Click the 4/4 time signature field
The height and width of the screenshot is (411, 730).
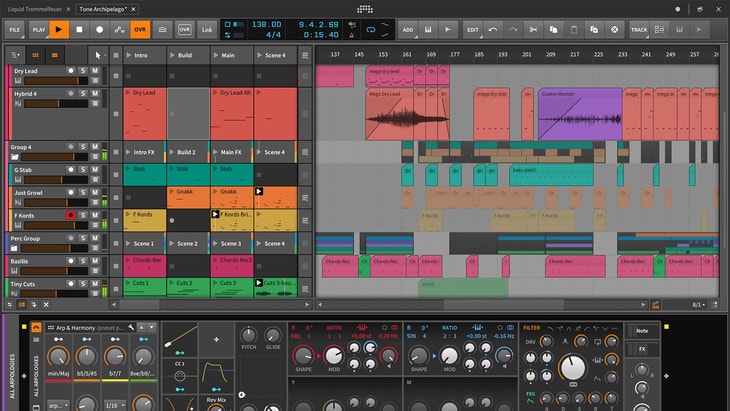(x=273, y=35)
